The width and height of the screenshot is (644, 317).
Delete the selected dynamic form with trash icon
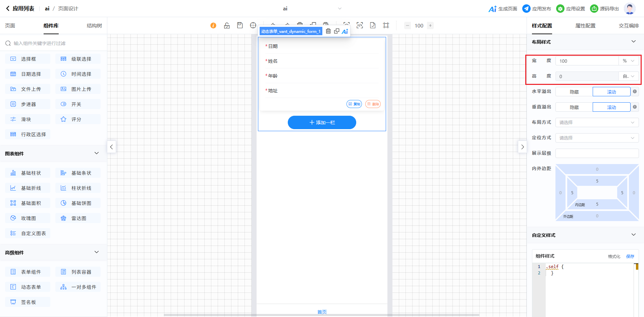click(x=328, y=31)
